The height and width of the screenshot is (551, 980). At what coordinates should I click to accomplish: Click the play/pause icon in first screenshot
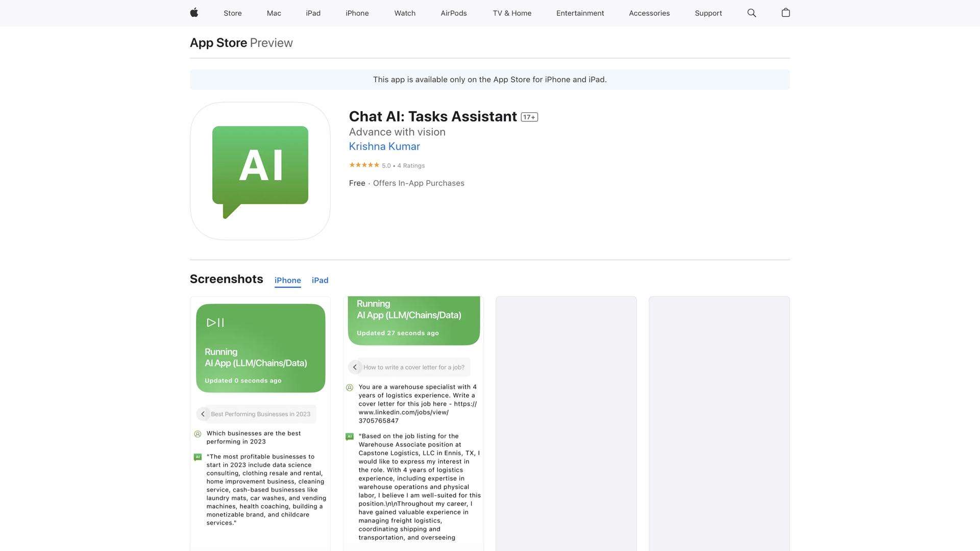click(215, 322)
